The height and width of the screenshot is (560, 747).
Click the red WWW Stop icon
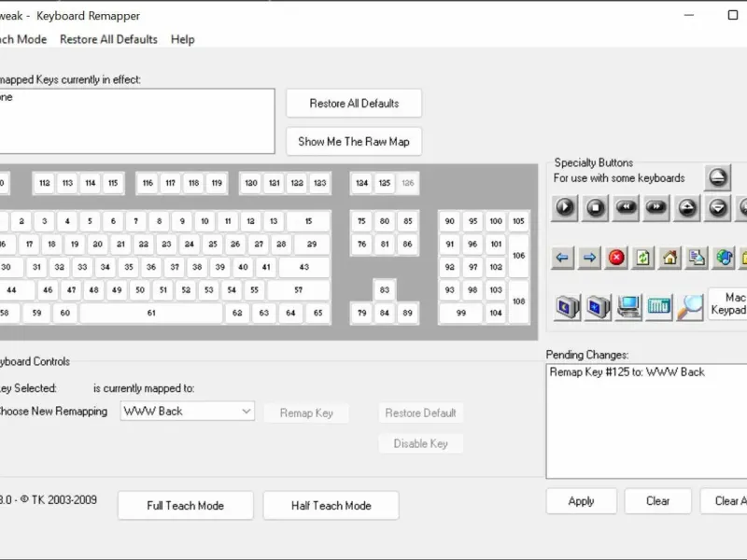(x=616, y=258)
